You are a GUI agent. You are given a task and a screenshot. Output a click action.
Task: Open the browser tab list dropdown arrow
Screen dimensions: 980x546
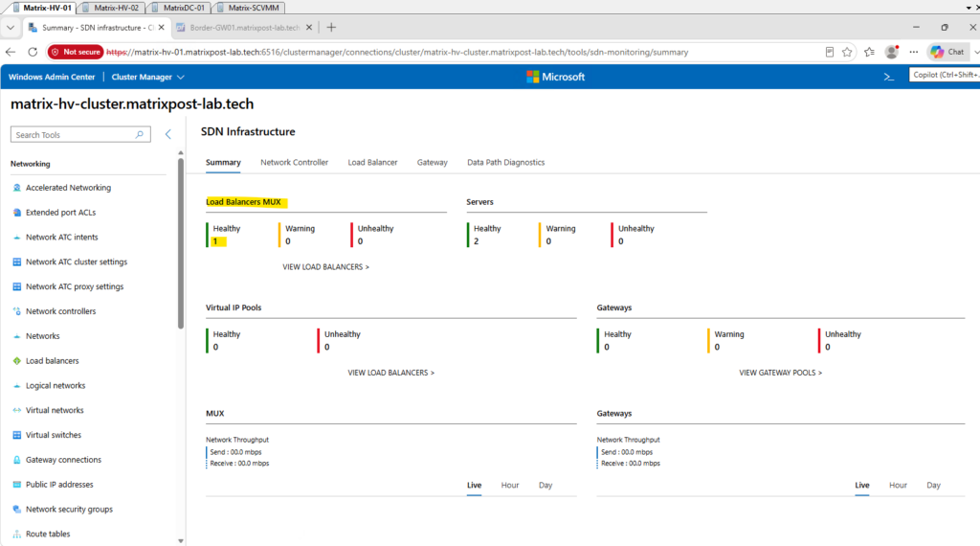[x=11, y=28]
